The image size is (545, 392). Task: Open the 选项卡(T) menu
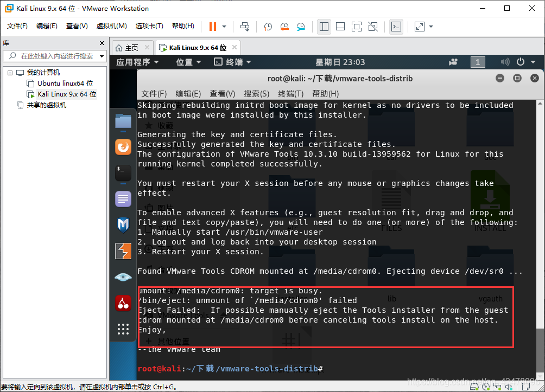point(149,26)
